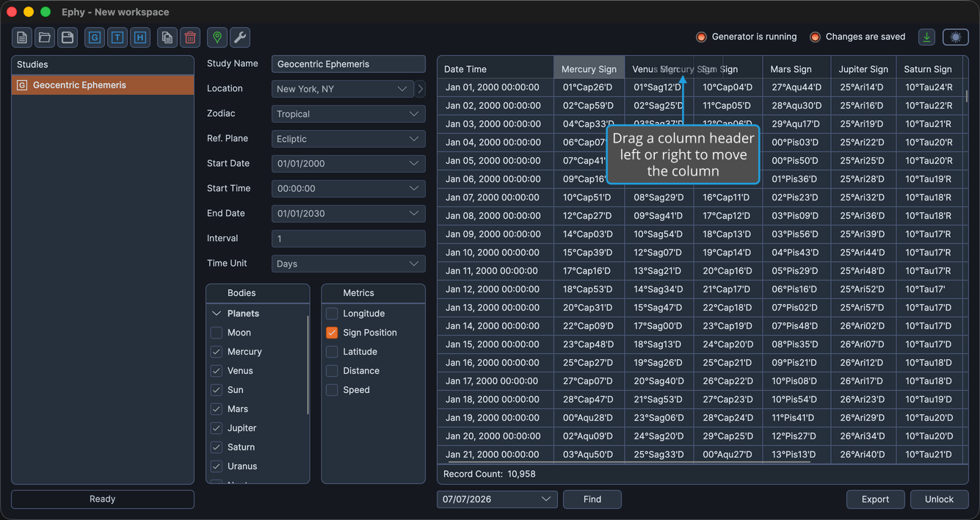The image size is (980, 520).
Task: Open a workspace with the folder icon
Action: point(45,37)
